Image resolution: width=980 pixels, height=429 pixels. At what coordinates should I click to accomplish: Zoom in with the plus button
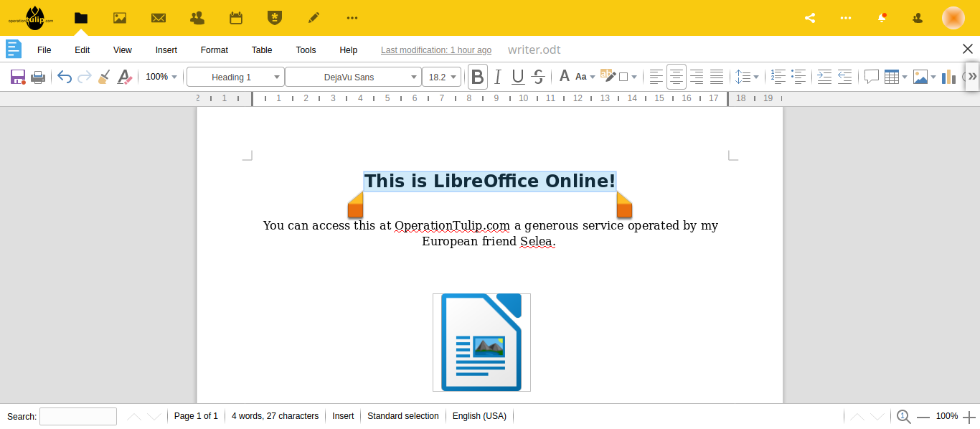[969, 417]
